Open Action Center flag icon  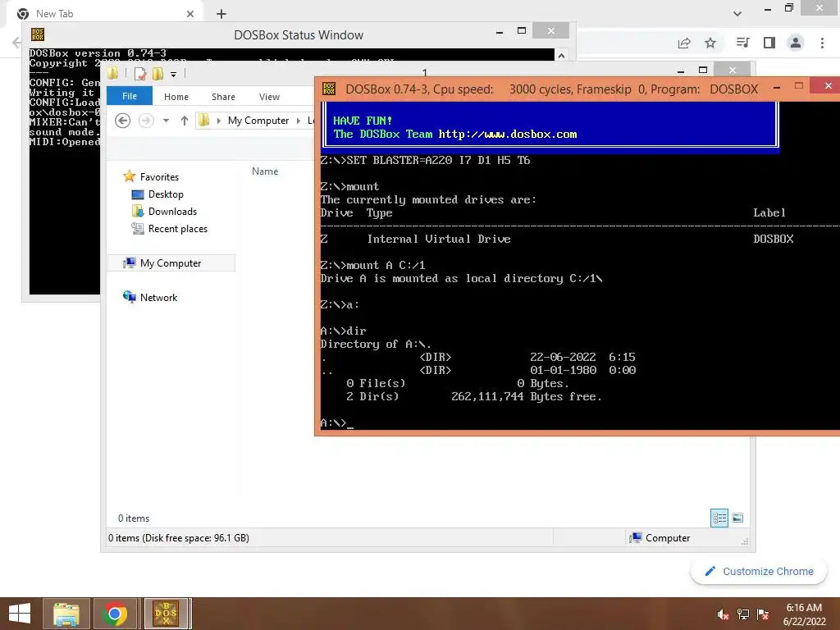pyautogui.click(x=763, y=614)
